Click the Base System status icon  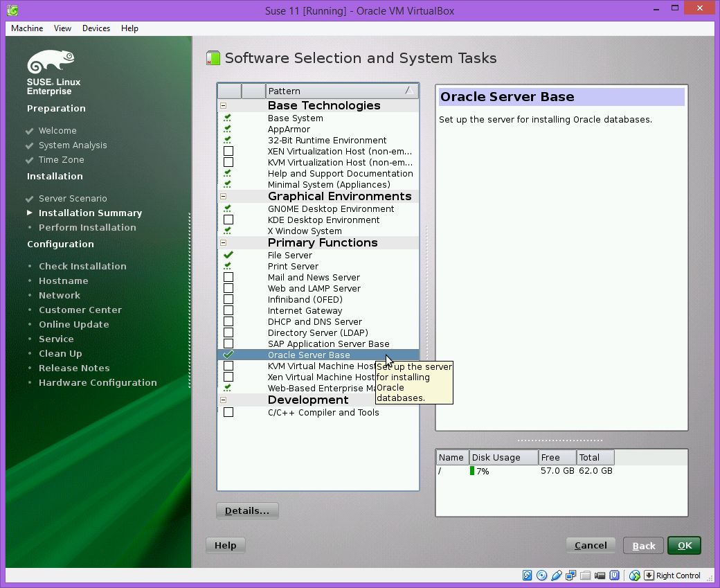tap(227, 118)
